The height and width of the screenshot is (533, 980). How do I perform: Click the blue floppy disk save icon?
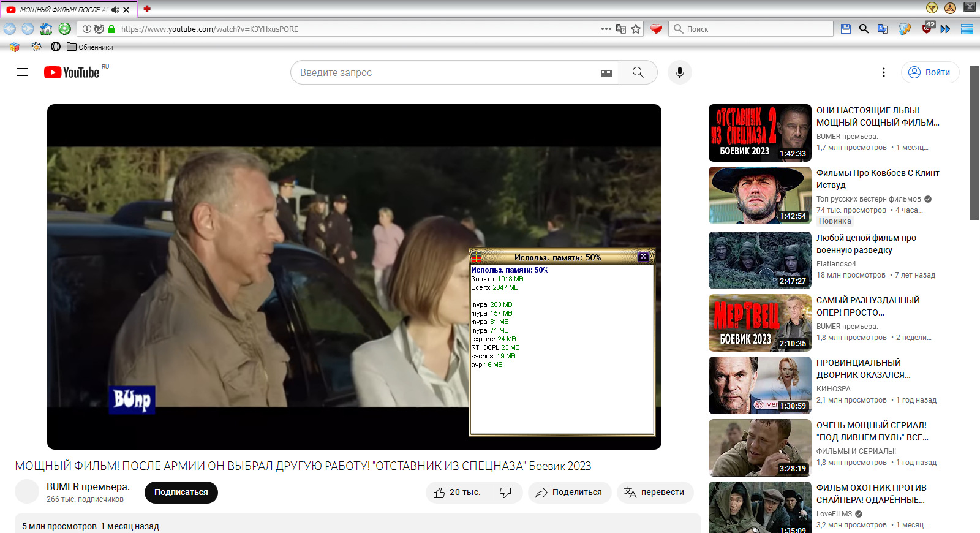[x=846, y=29]
